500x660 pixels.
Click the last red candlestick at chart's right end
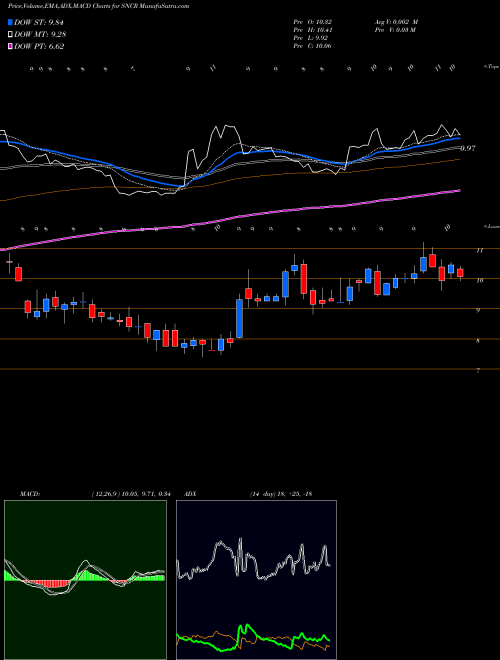[460, 273]
